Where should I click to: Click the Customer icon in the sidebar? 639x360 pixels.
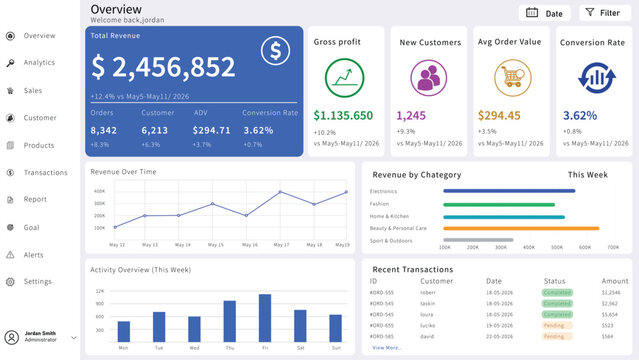(10, 118)
